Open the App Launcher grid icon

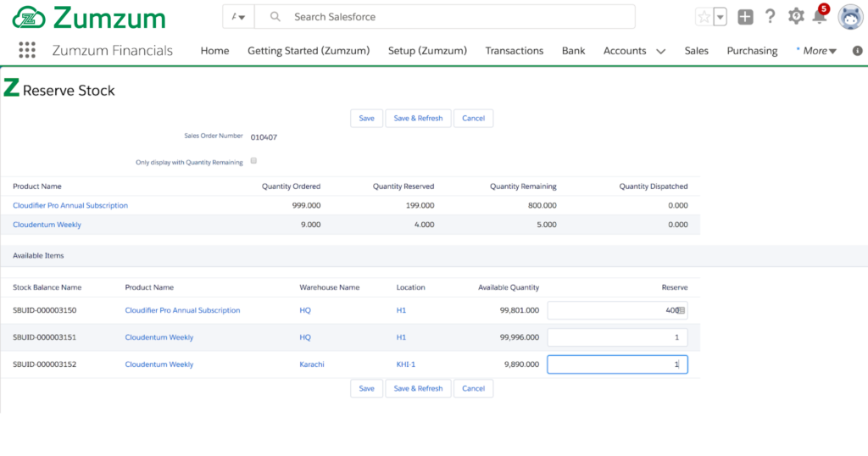[x=27, y=50]
